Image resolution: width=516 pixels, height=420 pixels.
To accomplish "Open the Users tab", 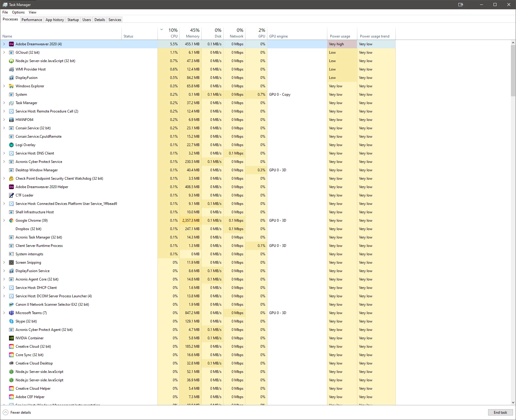I will [x=87, y=20].
